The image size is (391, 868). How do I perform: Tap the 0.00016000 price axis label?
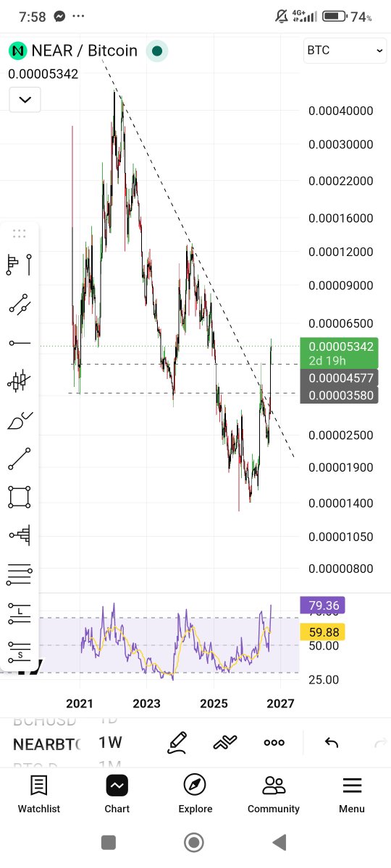[x=340, y=218]
